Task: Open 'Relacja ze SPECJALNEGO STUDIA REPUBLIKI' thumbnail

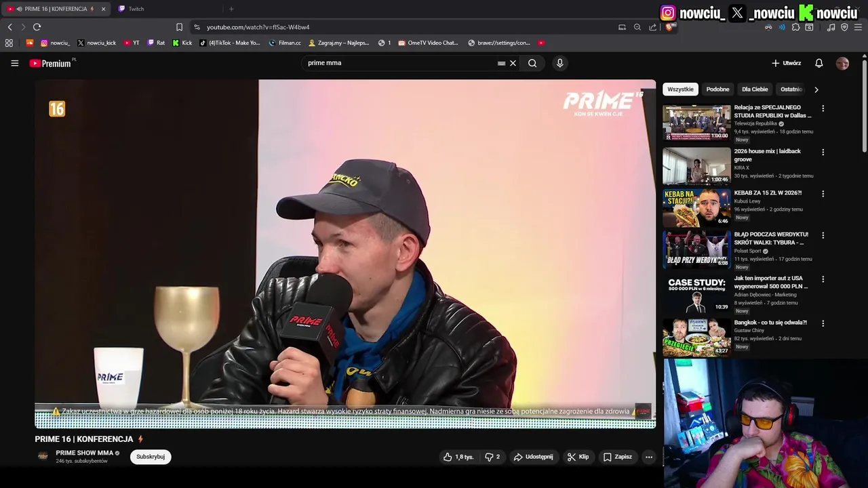Action: tap(696, 123)
